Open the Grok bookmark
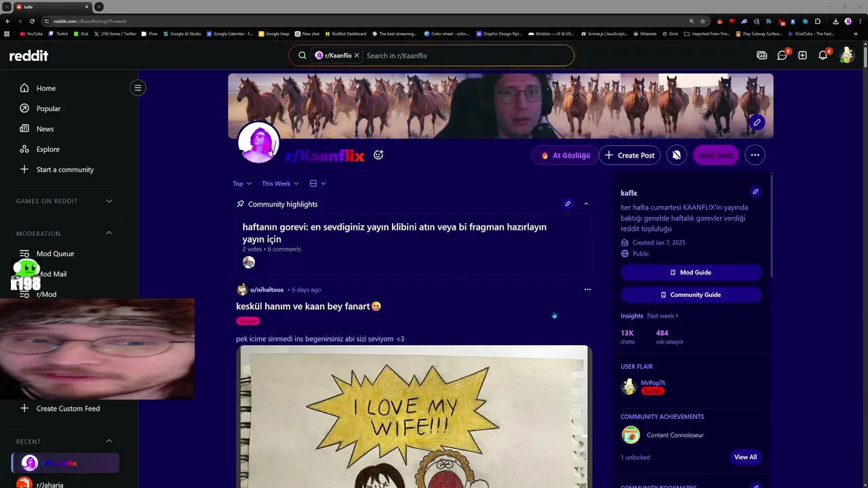Screen dimensions: 868x488 pyautogui.click(x=669, y=34)
